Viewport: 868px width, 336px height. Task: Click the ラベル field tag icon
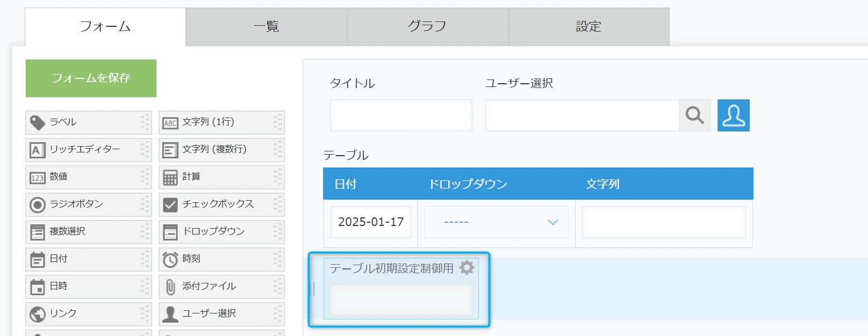(x=37, y=122)
